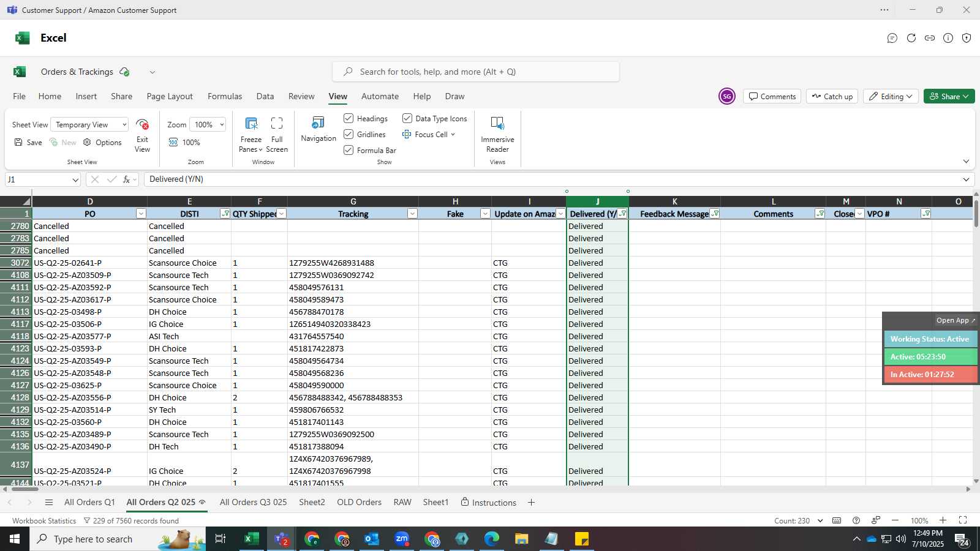Open the File menu
Screen dimensions: 980x551
[x=20, y=96]
